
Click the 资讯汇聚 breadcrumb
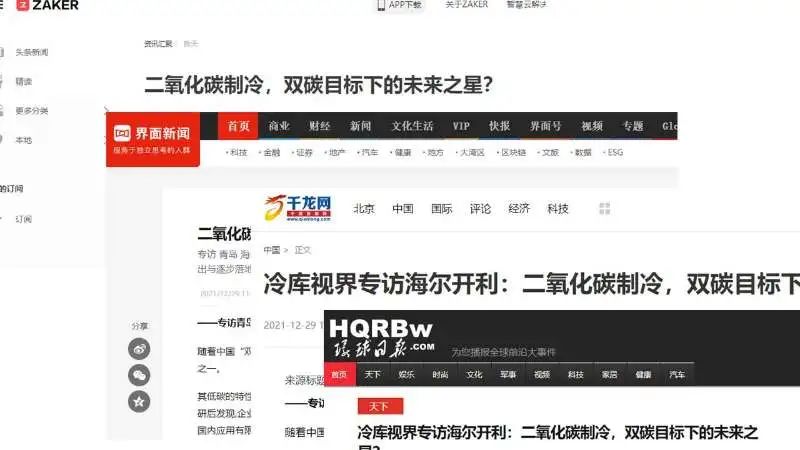pos(158,44)
